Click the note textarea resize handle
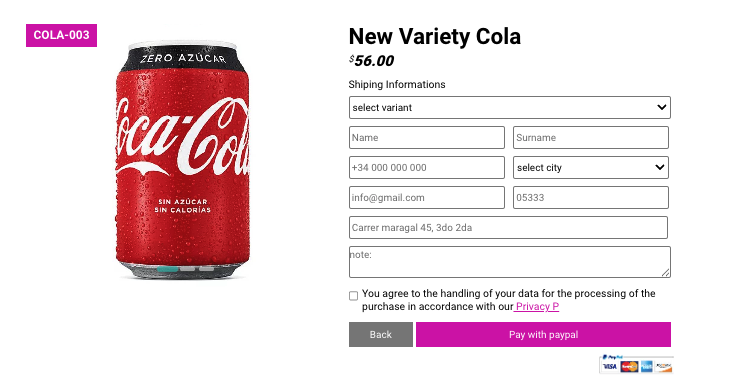 666,273
